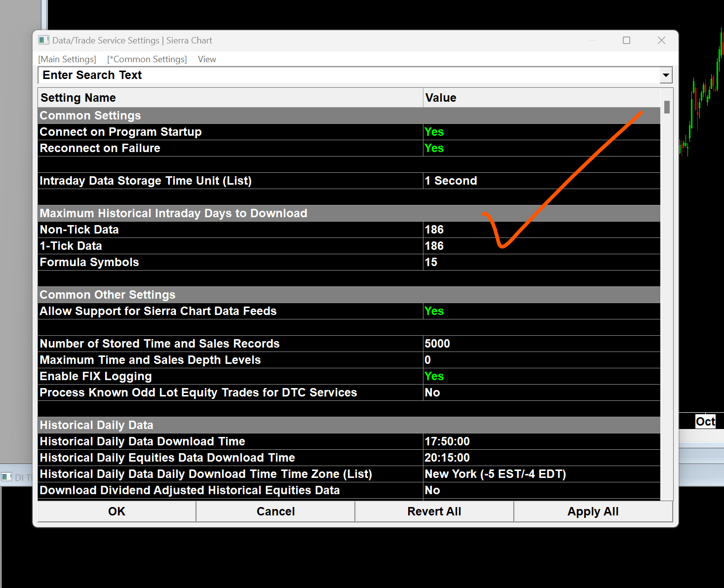Toggle Download Dividend Adjusted Historical Equities Data
This screenshot has width=724, height=588.
tap(541, 490)
